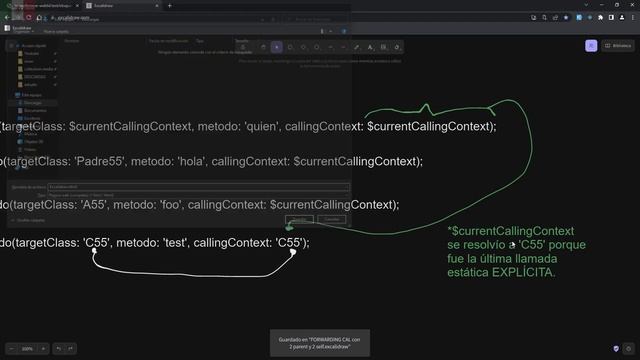Click the shield encryption icon

pyautogui.click(x=616, y=349)
